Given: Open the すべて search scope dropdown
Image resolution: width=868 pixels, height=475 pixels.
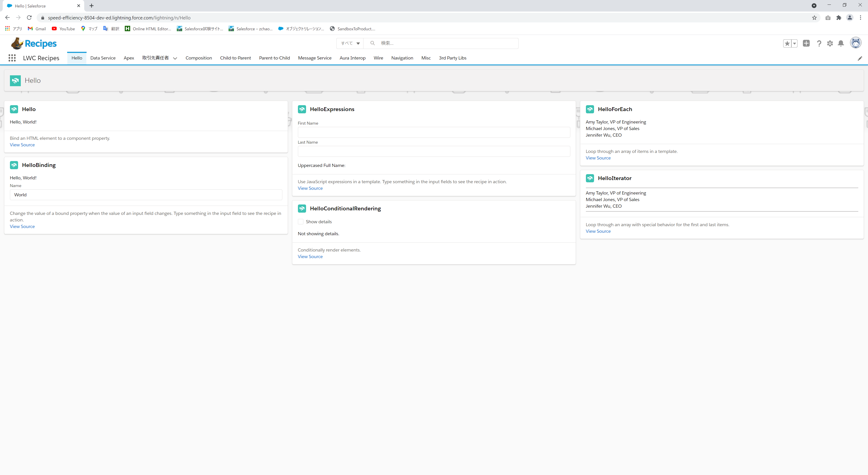Looking at the screenshot, I should tap(350, 43).
